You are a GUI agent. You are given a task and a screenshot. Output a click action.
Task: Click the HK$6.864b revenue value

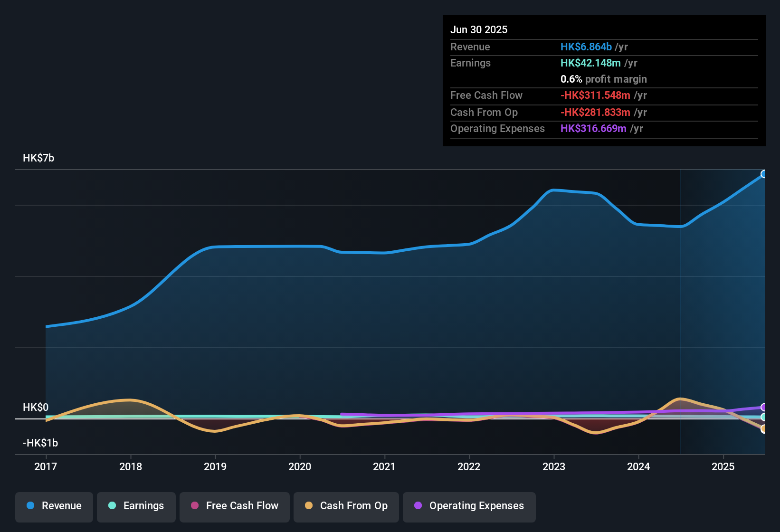(x=585, y=47)
